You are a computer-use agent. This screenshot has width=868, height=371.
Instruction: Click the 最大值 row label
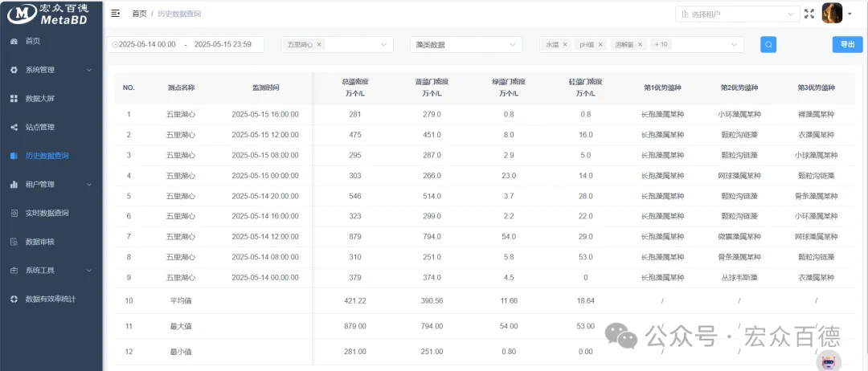[181, 326]
